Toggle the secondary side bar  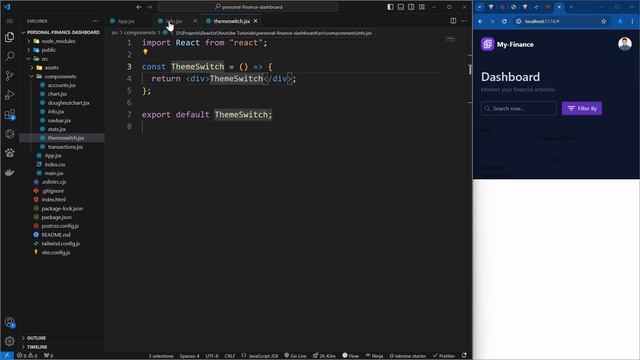(411, 7)
